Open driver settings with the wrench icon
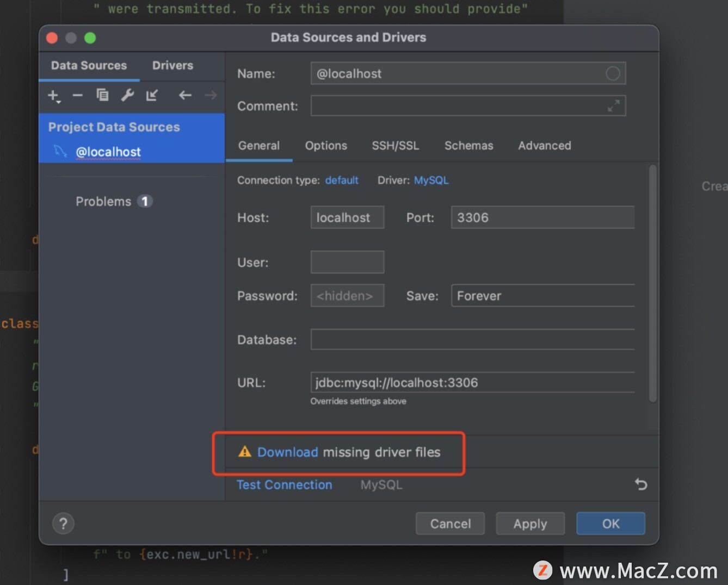 point(127,95)
